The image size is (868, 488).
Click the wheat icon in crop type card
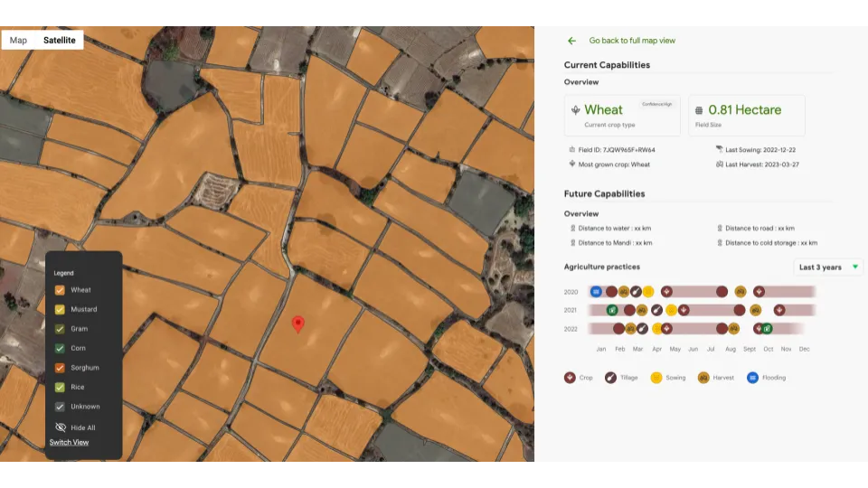pos(575,110)
